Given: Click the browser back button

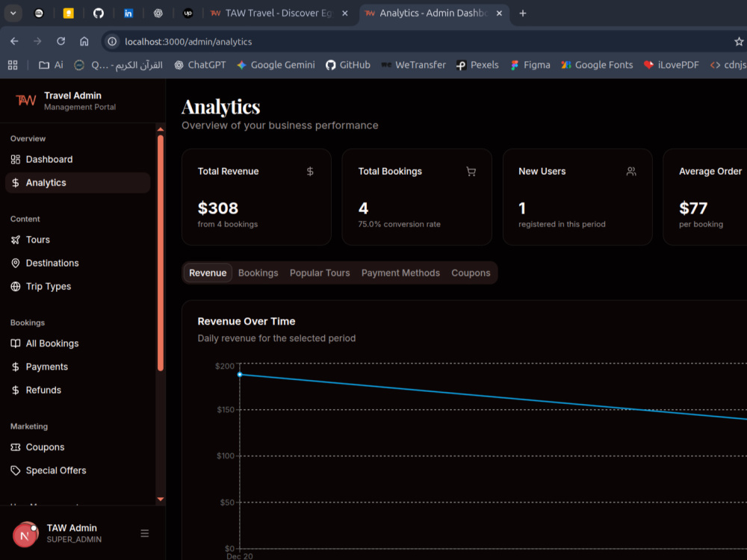Looking at the screenshot, I should (14, 41).
